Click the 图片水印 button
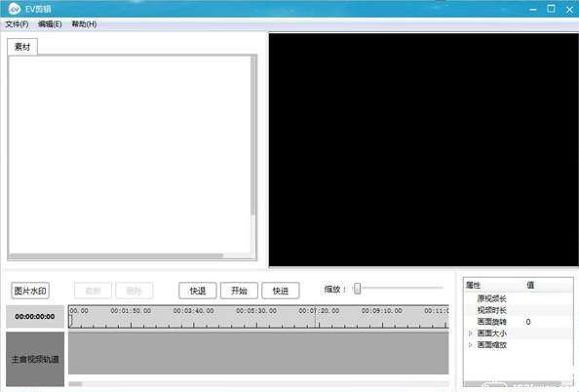This screenshot has width=579, height=392. [x=30, y=291]
